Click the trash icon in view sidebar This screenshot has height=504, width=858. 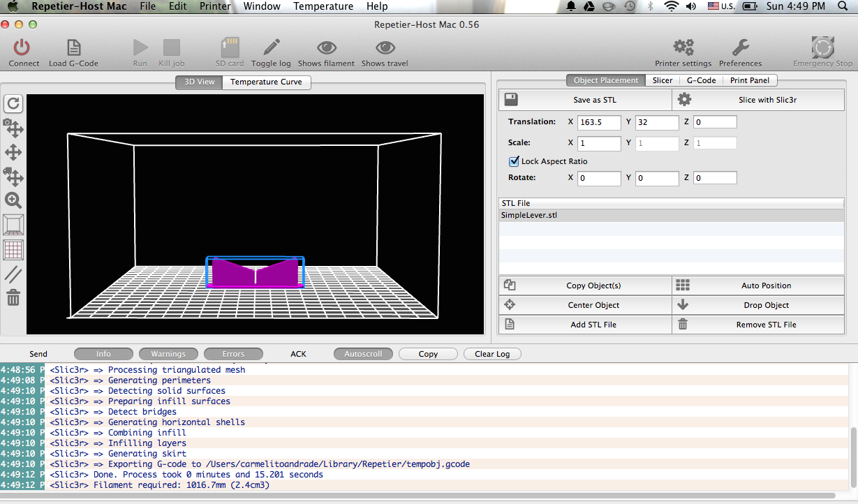(13, 298)
